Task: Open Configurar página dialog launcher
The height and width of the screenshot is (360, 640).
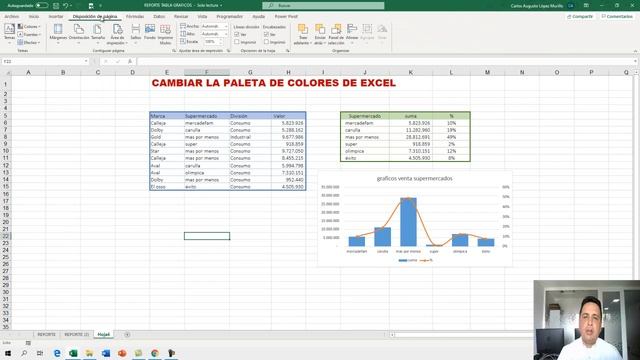Action: [174, 51]
